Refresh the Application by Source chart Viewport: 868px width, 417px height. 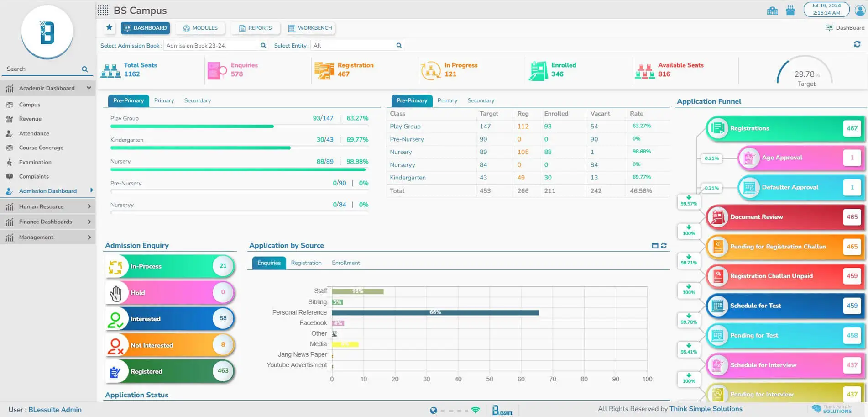click(664, 246)
